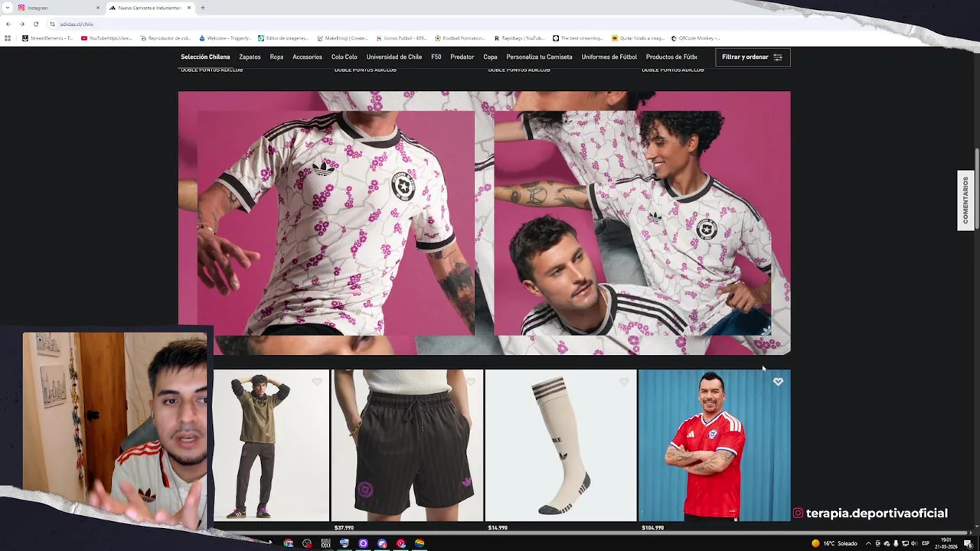Open the red Chile jersey product card
The height and width of the screenshot is (551, 980).
(x=714, y=445)
